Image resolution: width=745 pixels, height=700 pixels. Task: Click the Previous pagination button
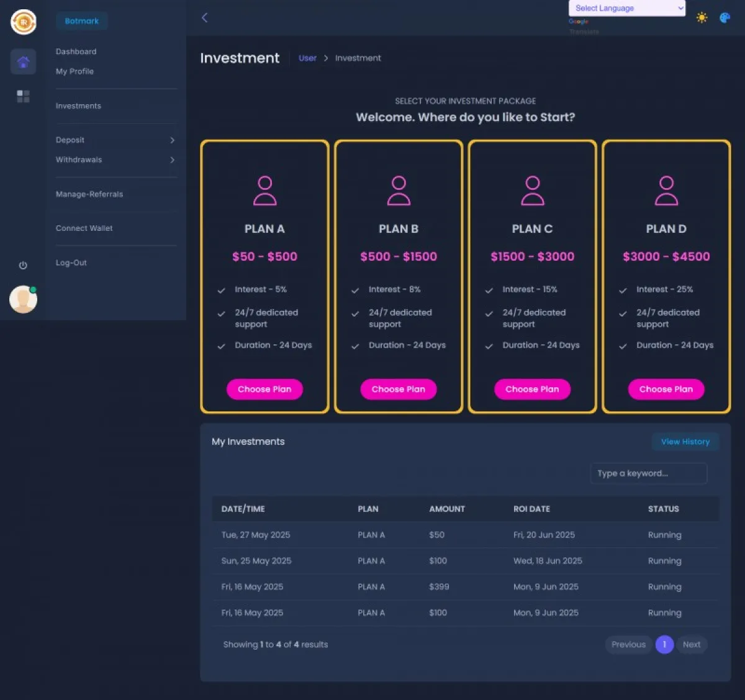pyautogui.click(x=628, y=645)
